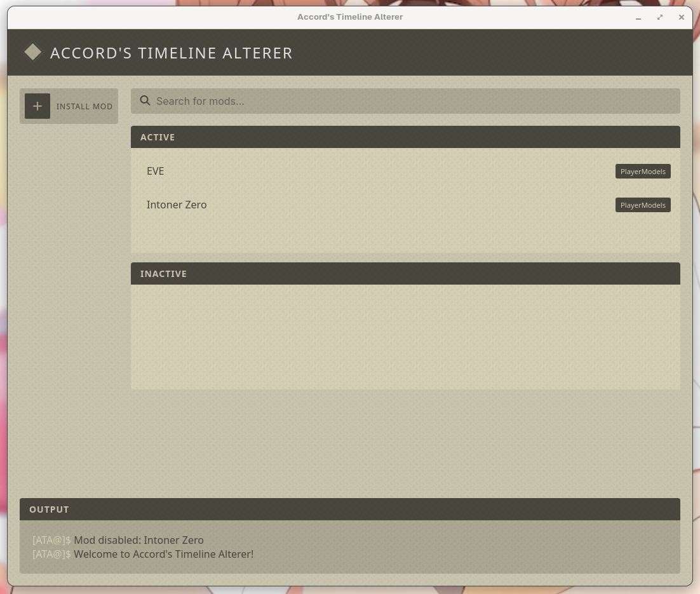The height and width of the screenshot is (594, 700).
Task: Maximize the Accord's Timeline Alterer window
Action: pyautogui.click(x=660, y=17)
